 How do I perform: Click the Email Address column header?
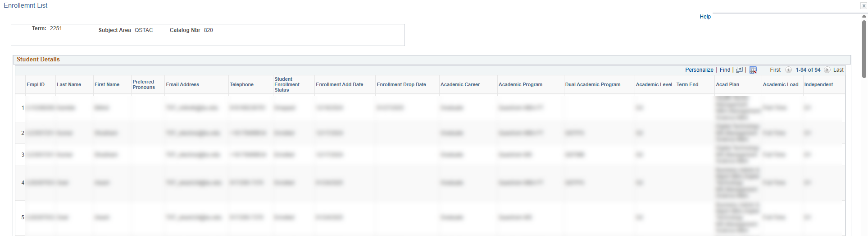click(182, 84)
